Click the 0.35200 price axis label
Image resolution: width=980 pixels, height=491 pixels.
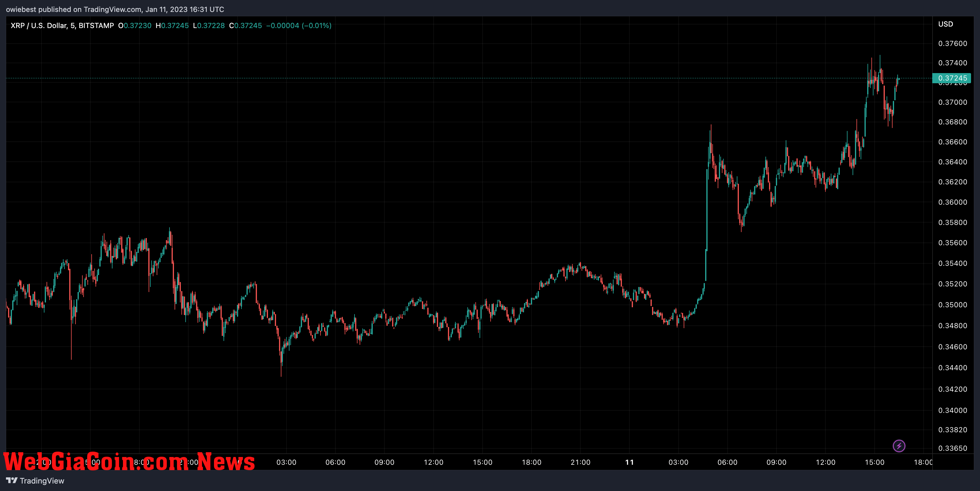pyautogui.click(x=953, y=284)
